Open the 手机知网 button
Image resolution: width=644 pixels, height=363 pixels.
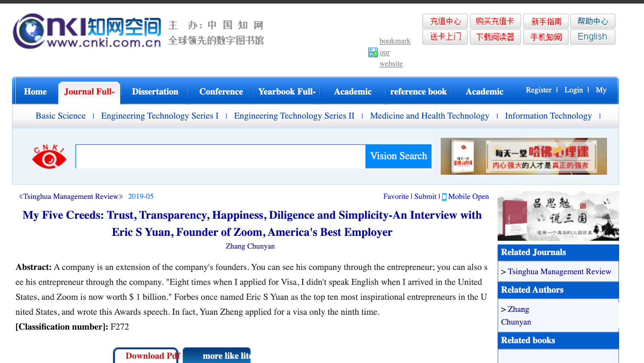tap(546, 37)
